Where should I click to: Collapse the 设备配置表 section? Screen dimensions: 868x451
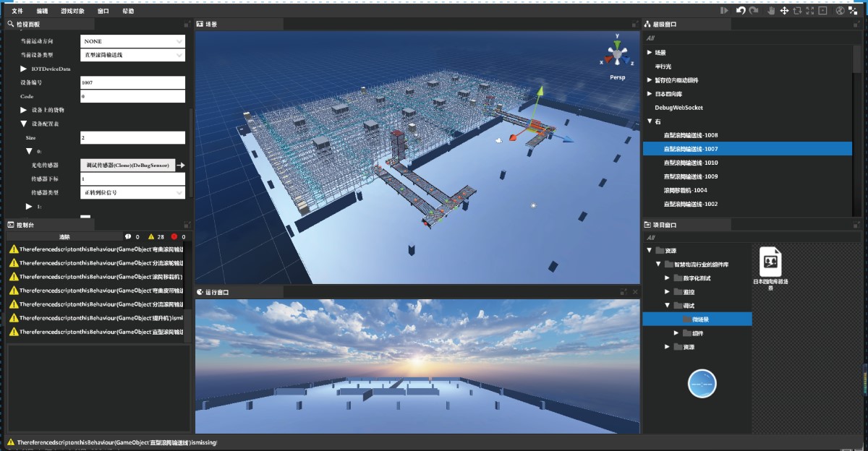click(x=24, y=124)
